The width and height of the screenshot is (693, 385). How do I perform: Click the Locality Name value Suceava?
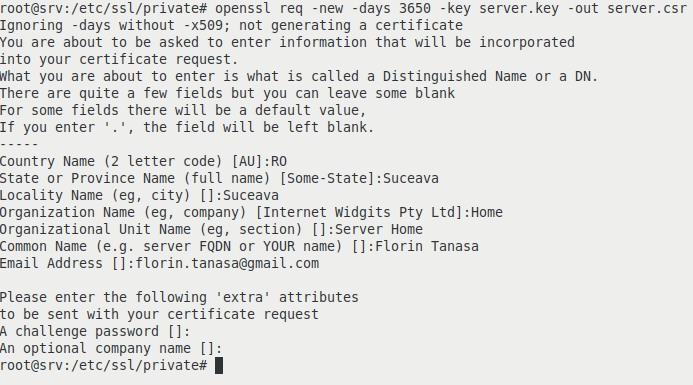[x=251, y=195]
